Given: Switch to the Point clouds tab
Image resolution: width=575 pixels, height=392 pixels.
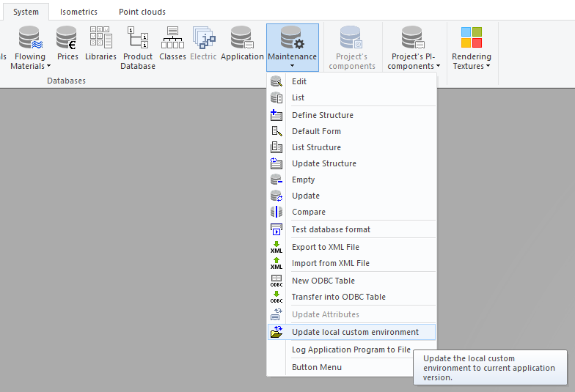Looking at the screenshot, I should coord(142,12).
